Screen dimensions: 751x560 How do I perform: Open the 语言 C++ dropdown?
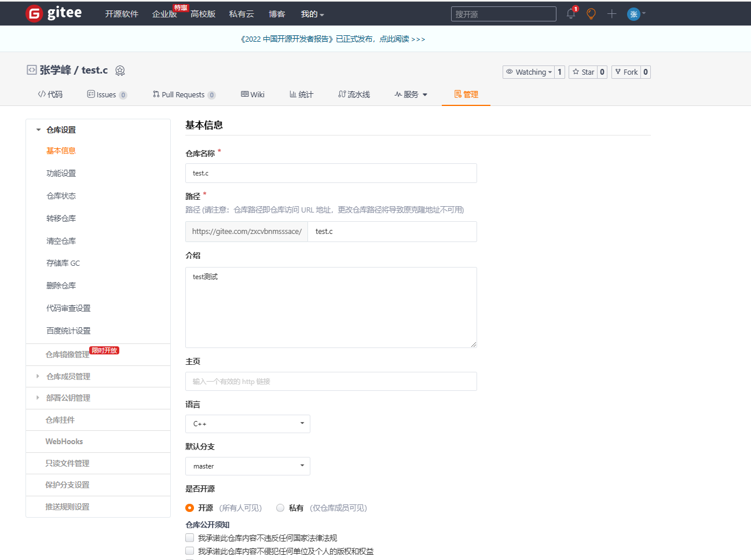[248, 424]
